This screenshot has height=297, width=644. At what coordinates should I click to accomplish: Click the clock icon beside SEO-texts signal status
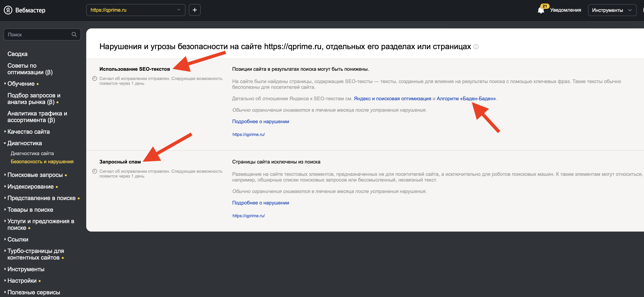pyautogui.click(x=94, y=78)
